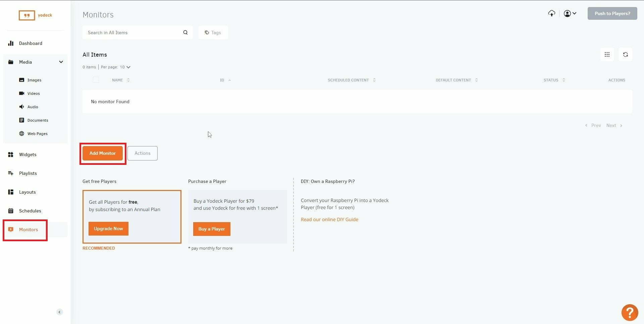Image resolution: width=644 pixels, height=324 pixels.
Task: Click the Tags filter button
Action: click(213, 33)
